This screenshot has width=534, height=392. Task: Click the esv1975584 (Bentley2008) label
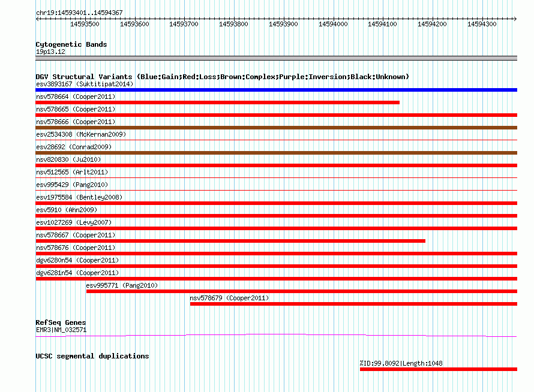(x=79, y=197)
